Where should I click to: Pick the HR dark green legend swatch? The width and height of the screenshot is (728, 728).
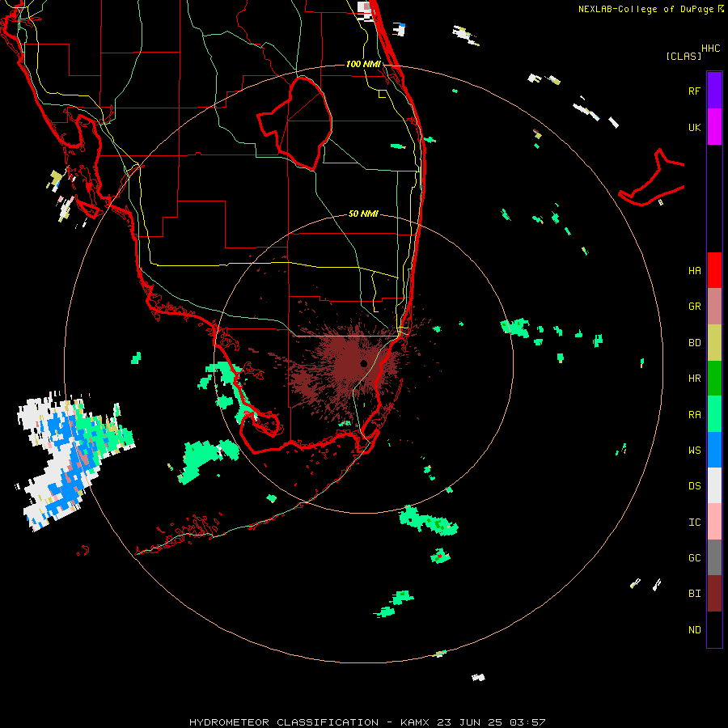pos(714,378)
